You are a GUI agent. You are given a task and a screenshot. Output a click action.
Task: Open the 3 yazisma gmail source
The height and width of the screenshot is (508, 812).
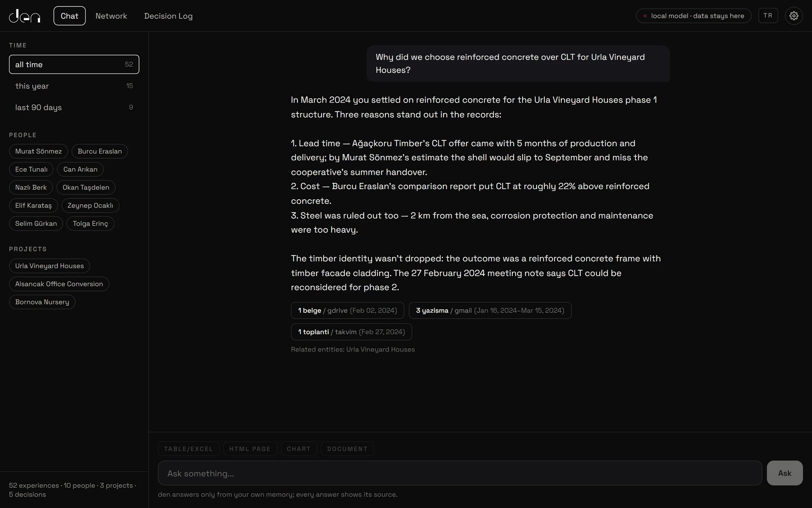pyautogui.click(x=490, y=310)
